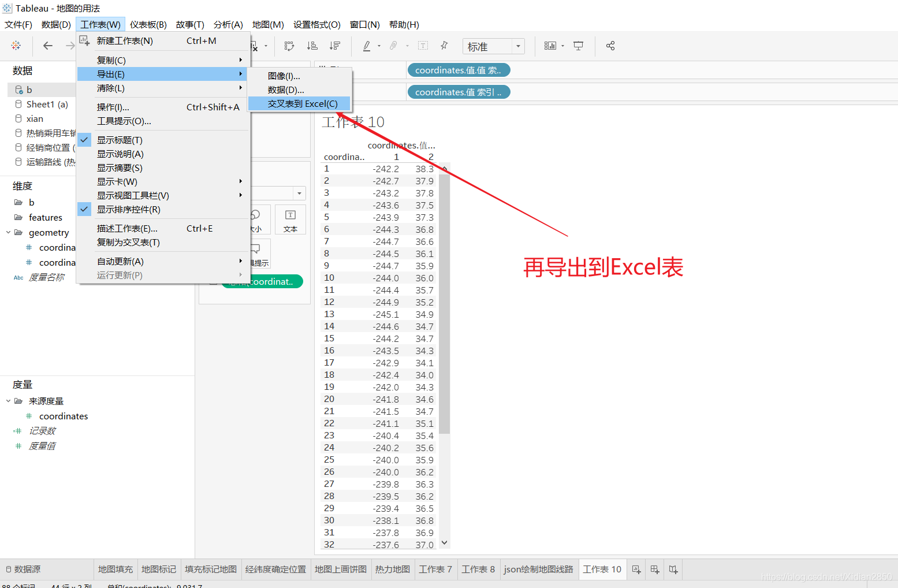Switch to the json绘制地图线路 sheet tab
This screenshot has height=588, width=898.
pos(539,569)
